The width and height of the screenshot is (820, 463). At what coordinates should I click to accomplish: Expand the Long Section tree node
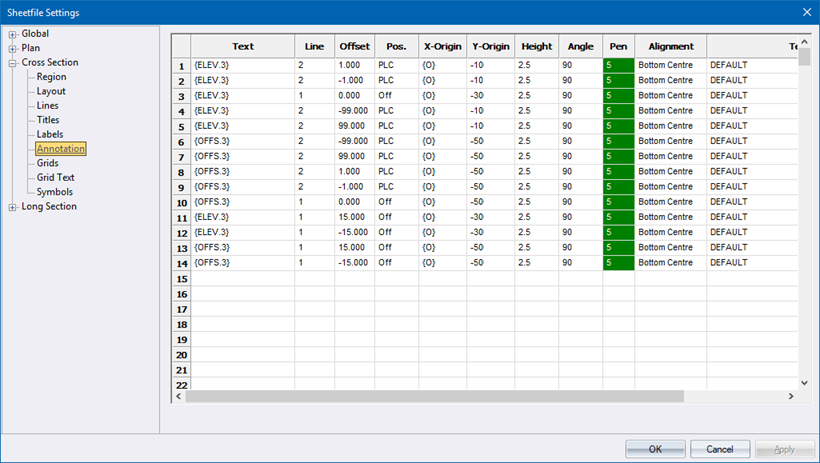[13, 207]
